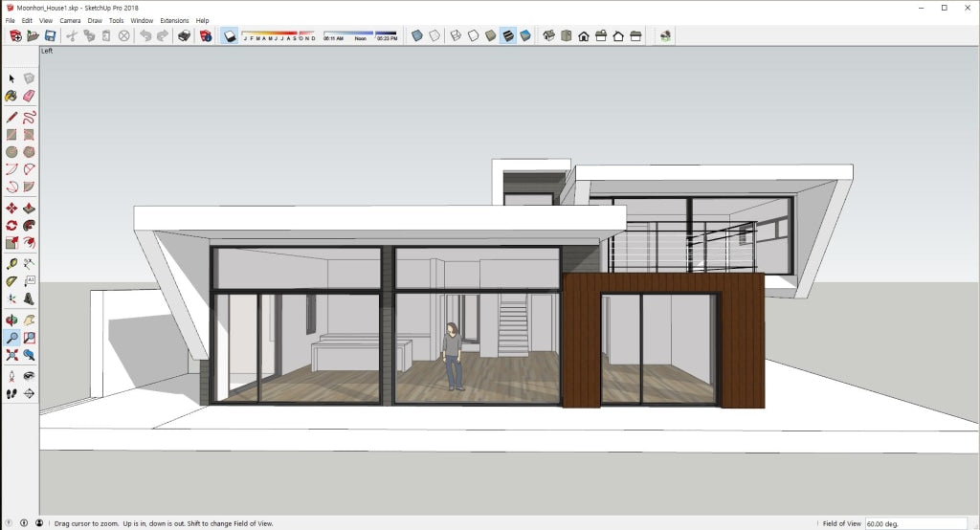
Task: Activate the Push/Pull tool
Action: pos(29,209)
